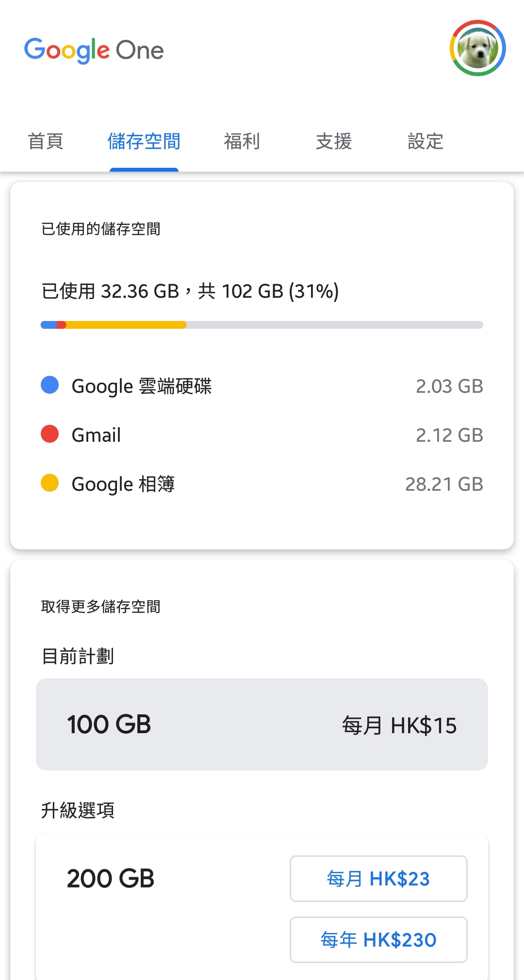Click the blue Google Drive storage dot
The image size is (524, 980).
tap(49, 385)
